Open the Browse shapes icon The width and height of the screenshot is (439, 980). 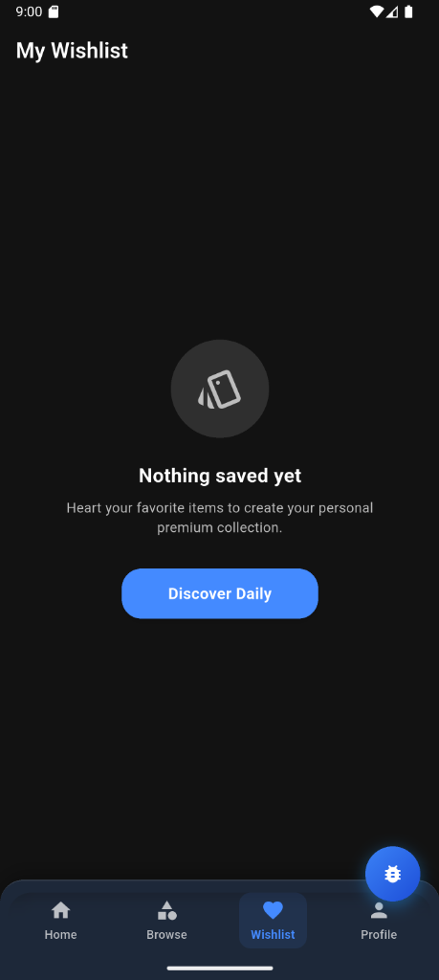pyautogui.click(x=166, y=910)
